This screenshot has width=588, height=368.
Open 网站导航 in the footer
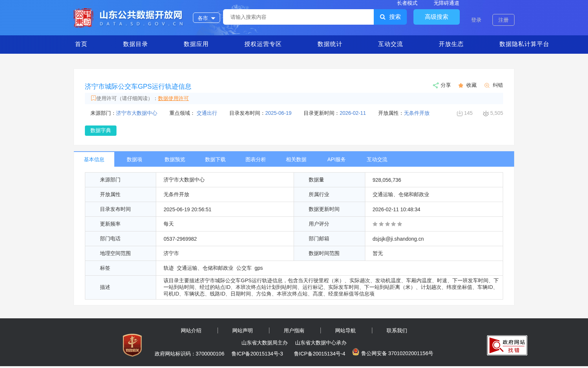pyautogui.click(x=345, y=330)
